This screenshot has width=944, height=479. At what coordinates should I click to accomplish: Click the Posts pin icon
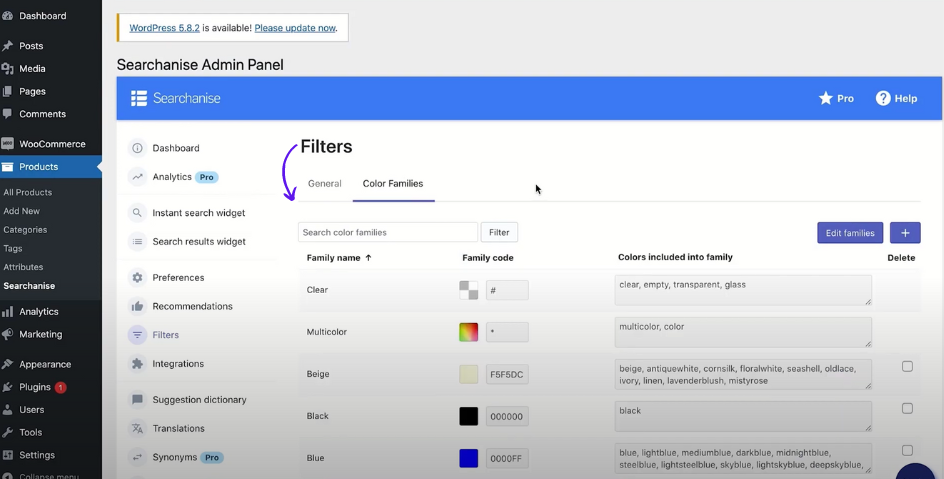[x=7, y=46]
